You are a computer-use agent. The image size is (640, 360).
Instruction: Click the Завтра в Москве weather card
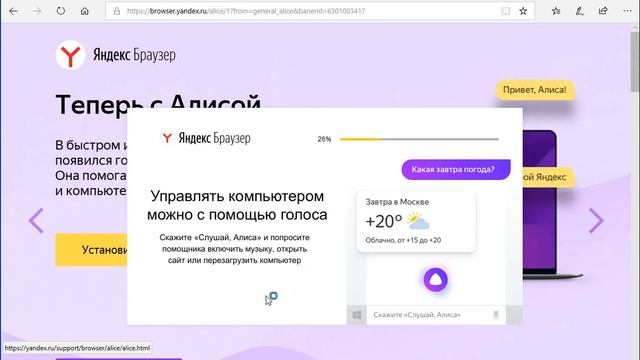coord(416,222)
